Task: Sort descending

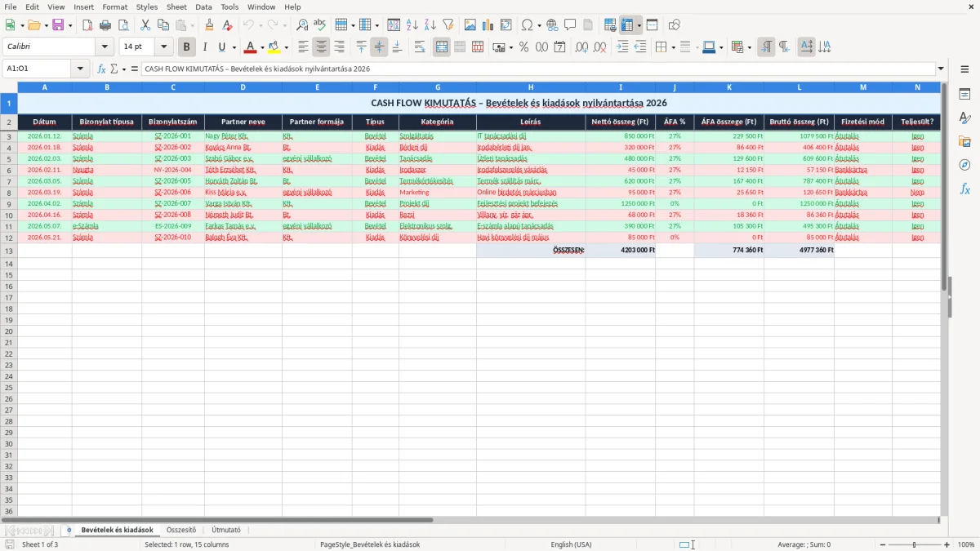Action: tap(430, 25)
